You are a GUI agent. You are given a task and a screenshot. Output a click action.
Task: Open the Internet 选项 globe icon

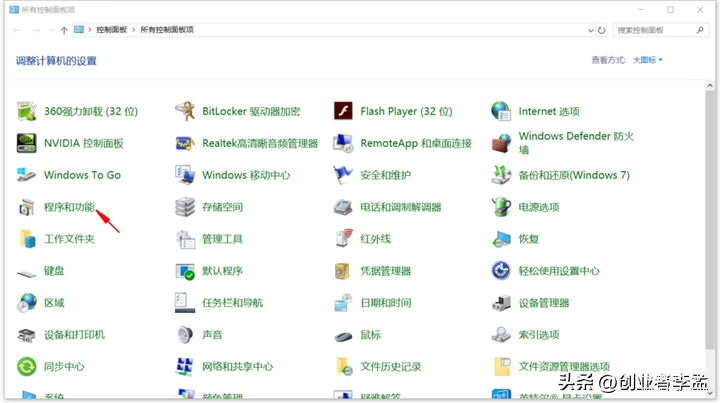click(x=501, y=111)
